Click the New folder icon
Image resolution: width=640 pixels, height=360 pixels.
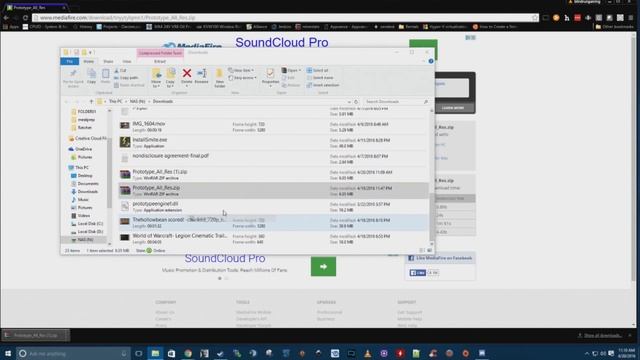pos(219,78)
